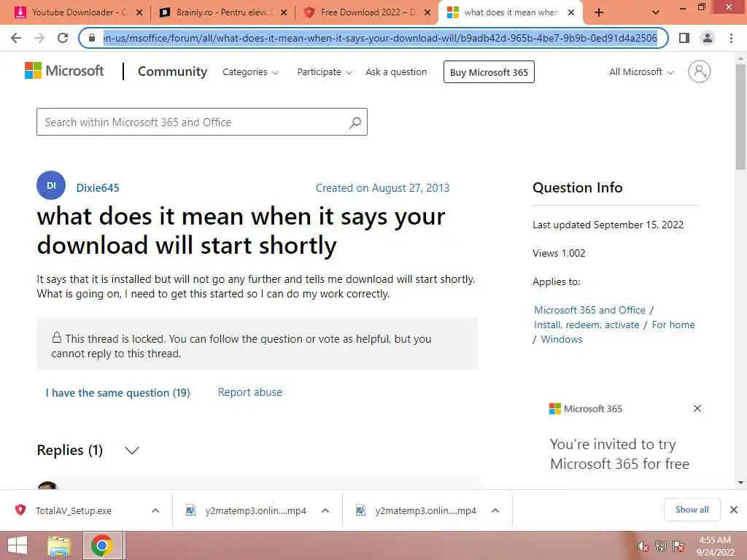Click the Last updated September 15, 2022 text

pos(608,225)
